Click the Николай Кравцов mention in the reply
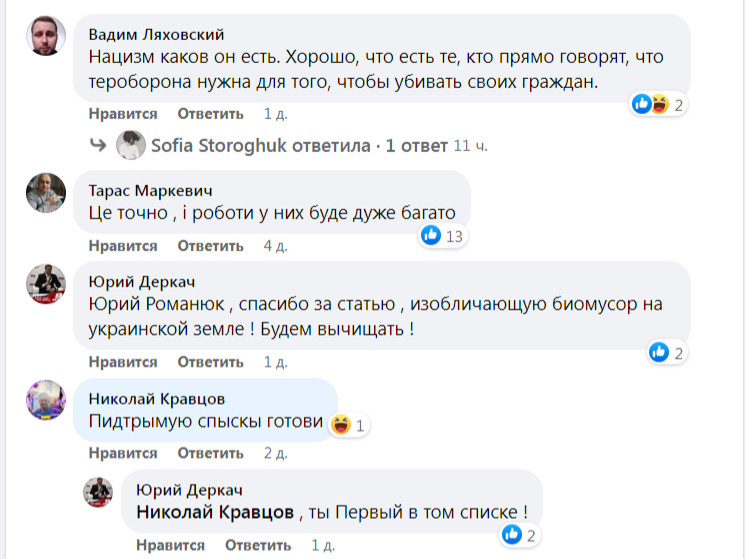745x559 pixels. coord(215,513)
